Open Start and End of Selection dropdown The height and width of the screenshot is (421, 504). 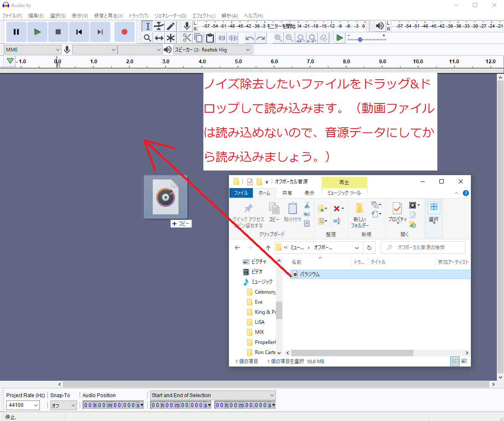[213, 395]
